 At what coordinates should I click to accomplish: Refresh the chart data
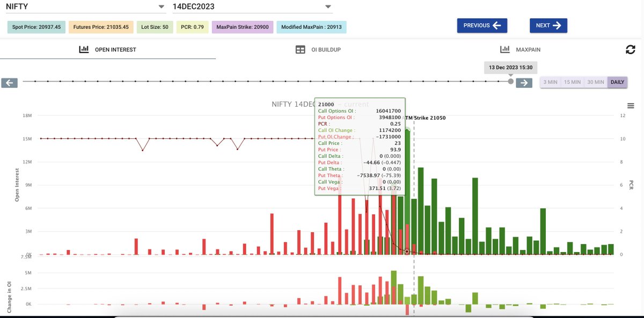pyautogui.click(x=631, y=49)
